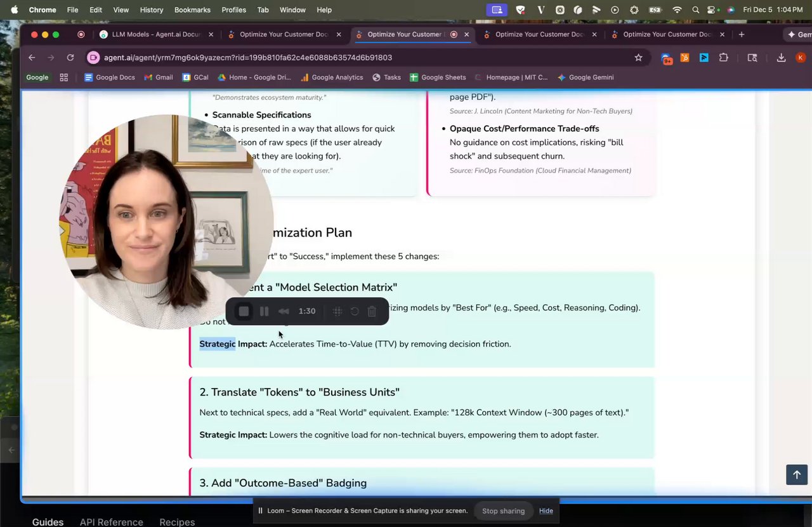Open a new Chrome tab with the plus

tap(742, 34)
